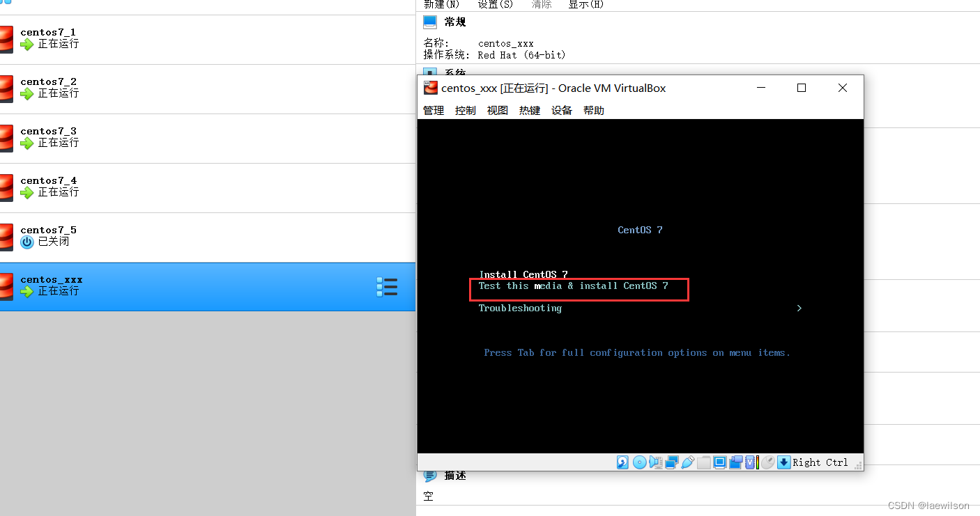Image resolution: width=980 pixels, height=516 pixels.
Task: Click the keyboard capture arrow indicator
Action: 784,462
